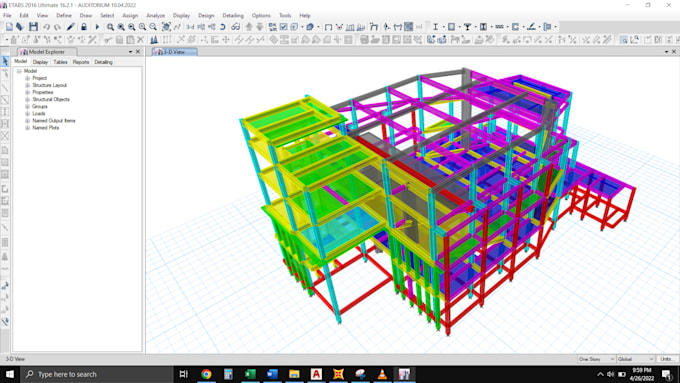
Task: Select the Named Plots tree label
Action: 46,128
